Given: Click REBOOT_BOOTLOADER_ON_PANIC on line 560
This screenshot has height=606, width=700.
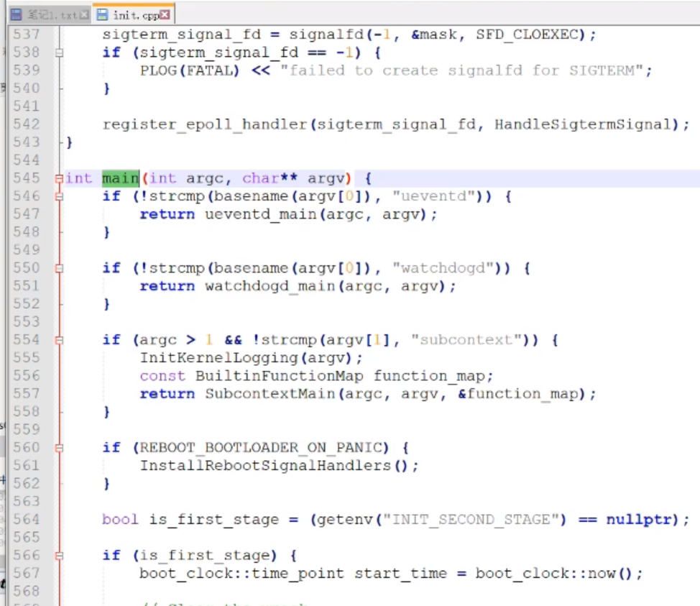Looking at the screenshot, I should pos(261,448).
